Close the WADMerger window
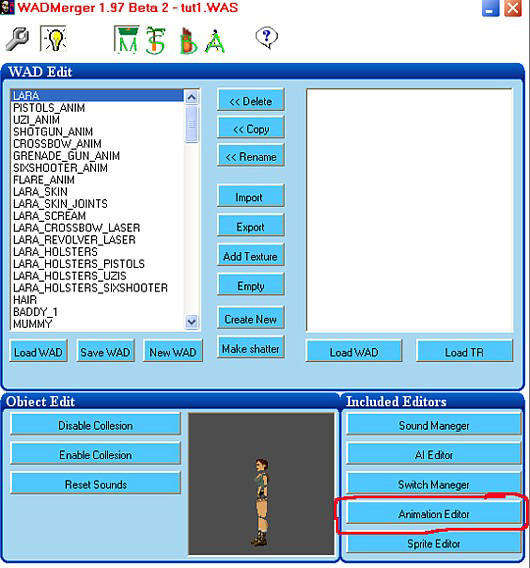The image size is (530, 568). coord(513,8)
